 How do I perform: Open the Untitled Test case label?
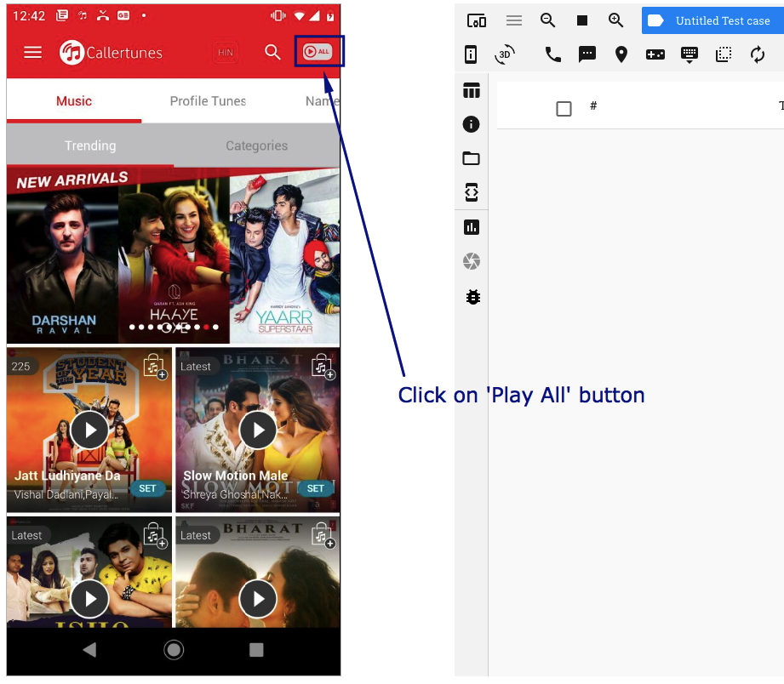pyautogui.click(x=713, y=20)
